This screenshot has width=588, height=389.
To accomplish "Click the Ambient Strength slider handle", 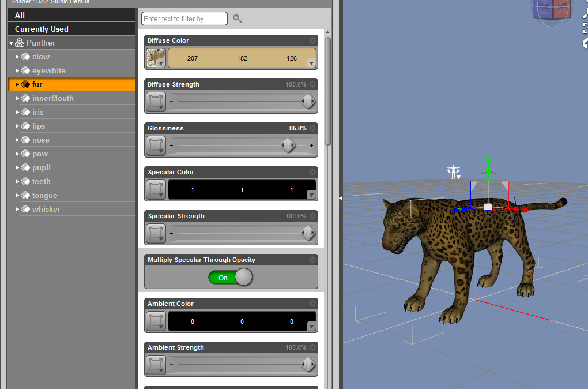I will [x=308, y=365].
